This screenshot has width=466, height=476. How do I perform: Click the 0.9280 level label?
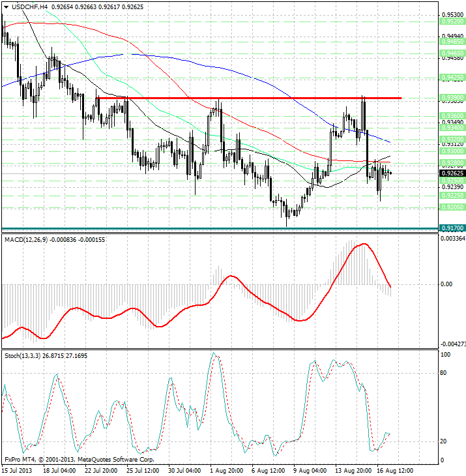[x=452, y=163]
